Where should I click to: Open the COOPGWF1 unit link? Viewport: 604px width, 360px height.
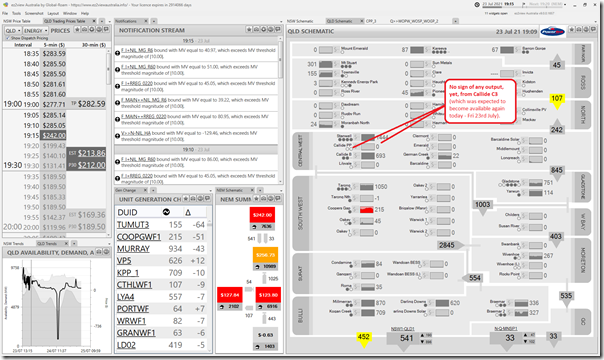139,237
